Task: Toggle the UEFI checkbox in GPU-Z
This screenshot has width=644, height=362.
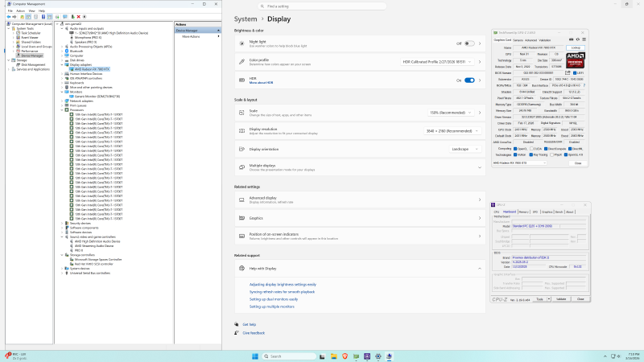Action: point(575,72)
